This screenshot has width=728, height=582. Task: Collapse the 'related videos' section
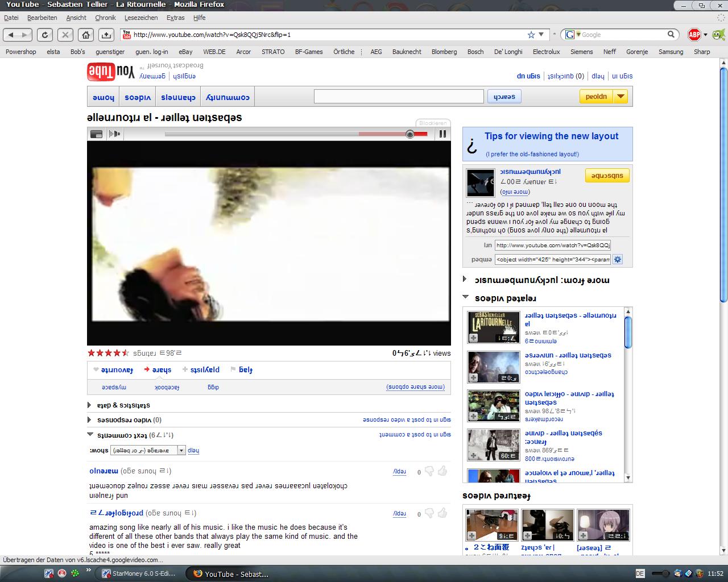coord(465,297)
